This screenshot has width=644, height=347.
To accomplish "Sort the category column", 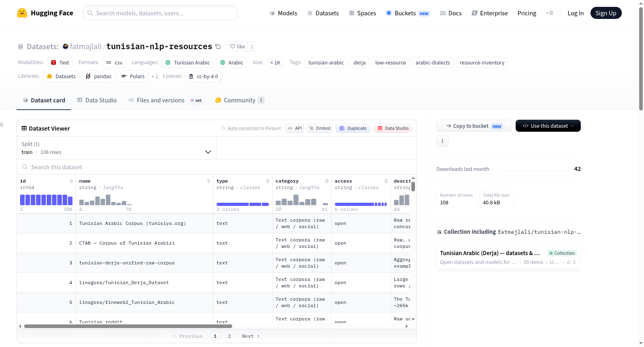I will tap(327, 181).
